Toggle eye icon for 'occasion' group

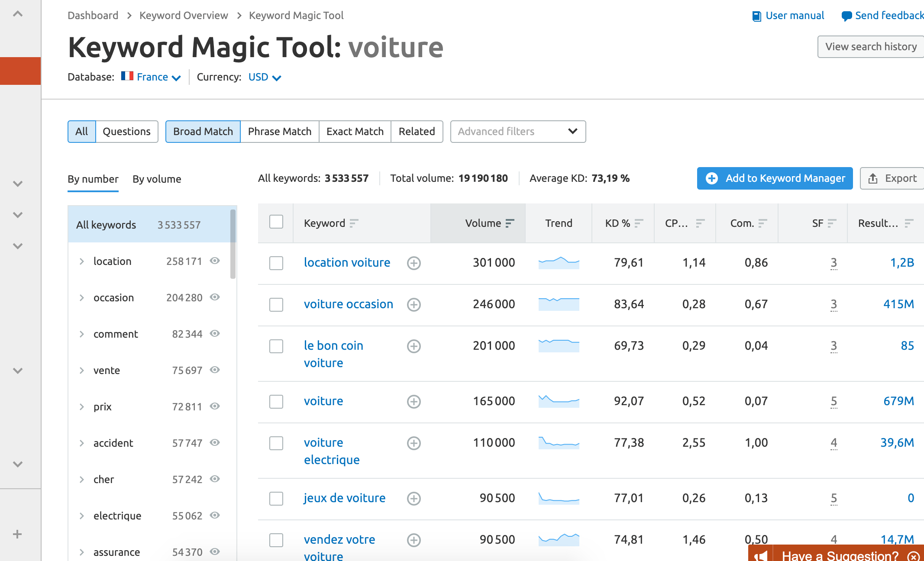click(215, 297)
